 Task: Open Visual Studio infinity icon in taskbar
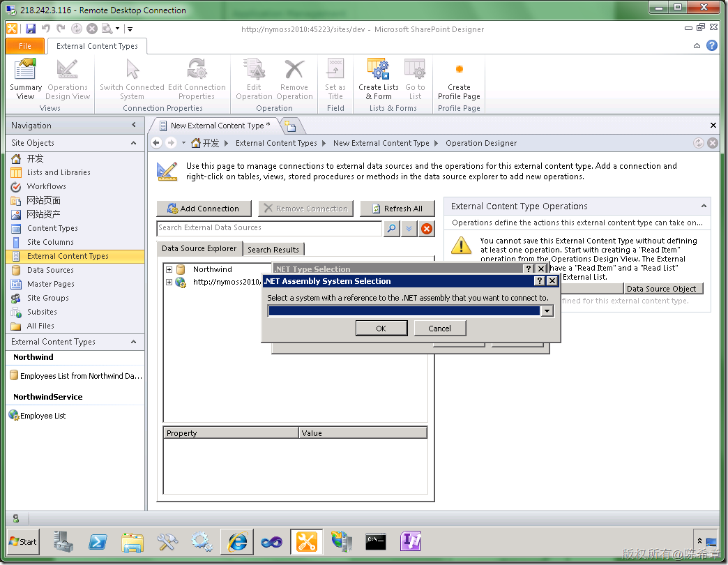click(x=272, y=542)
